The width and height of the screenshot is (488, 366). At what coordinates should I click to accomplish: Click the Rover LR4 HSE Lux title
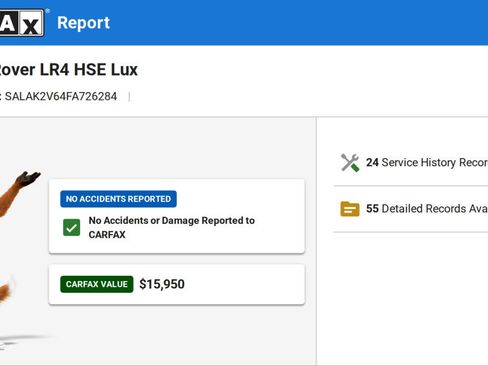pyautogui.click(x=68, y=70)
